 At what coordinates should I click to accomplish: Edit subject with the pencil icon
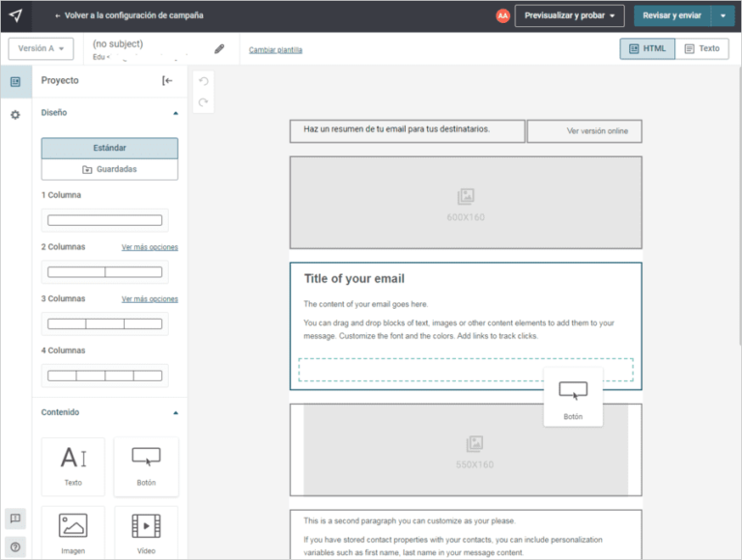click(x=219, y=48)
